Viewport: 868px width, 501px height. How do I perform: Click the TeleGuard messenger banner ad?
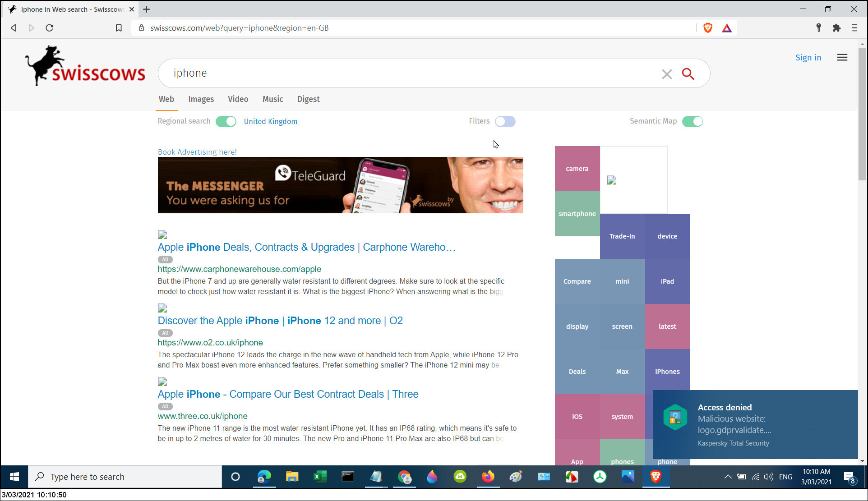[x=341, y=185]
